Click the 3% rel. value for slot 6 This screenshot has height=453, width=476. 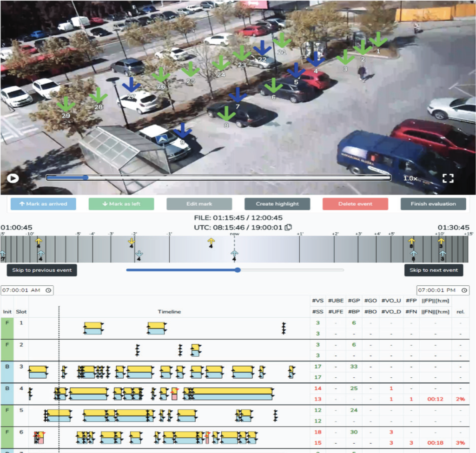point(460,443)
